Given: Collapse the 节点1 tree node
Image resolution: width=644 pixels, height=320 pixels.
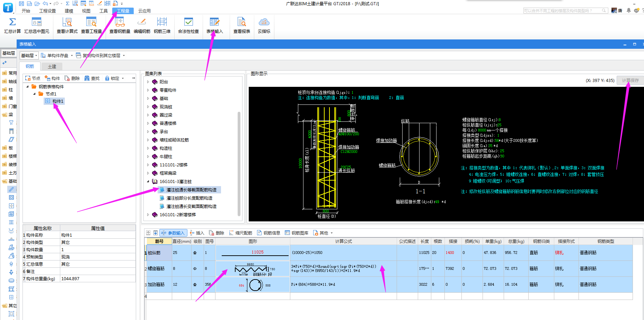Looking at the screenshot, I should 34,94.
